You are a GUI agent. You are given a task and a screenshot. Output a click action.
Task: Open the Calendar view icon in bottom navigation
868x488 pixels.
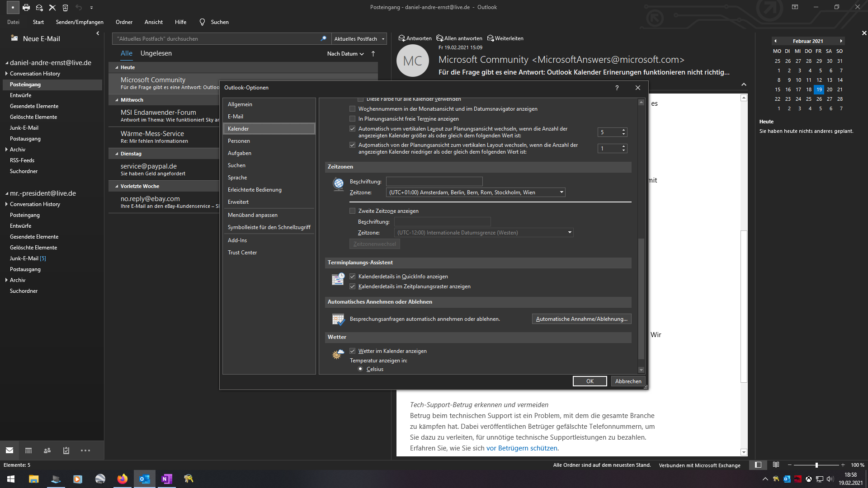(x=28, y=450)
